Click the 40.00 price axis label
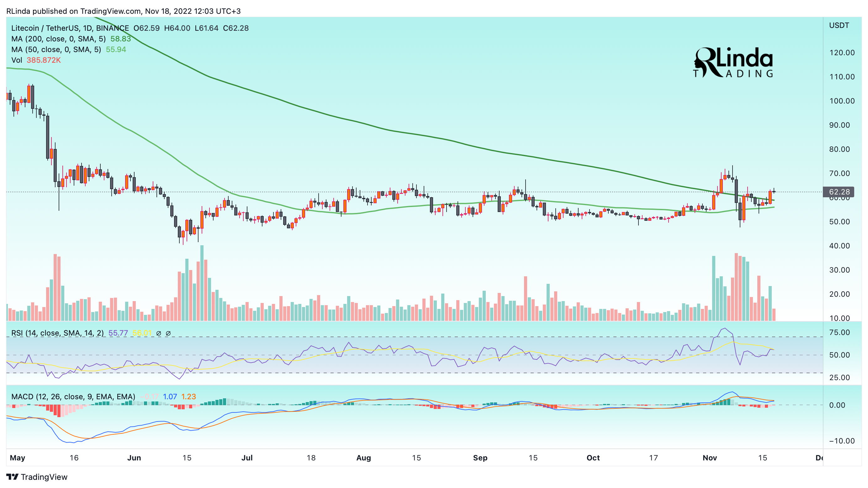The image size is (868, 488). pos(840,246)
